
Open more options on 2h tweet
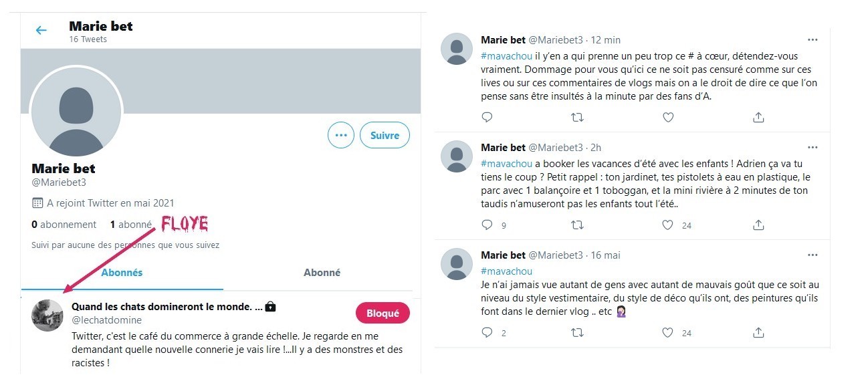812,147
